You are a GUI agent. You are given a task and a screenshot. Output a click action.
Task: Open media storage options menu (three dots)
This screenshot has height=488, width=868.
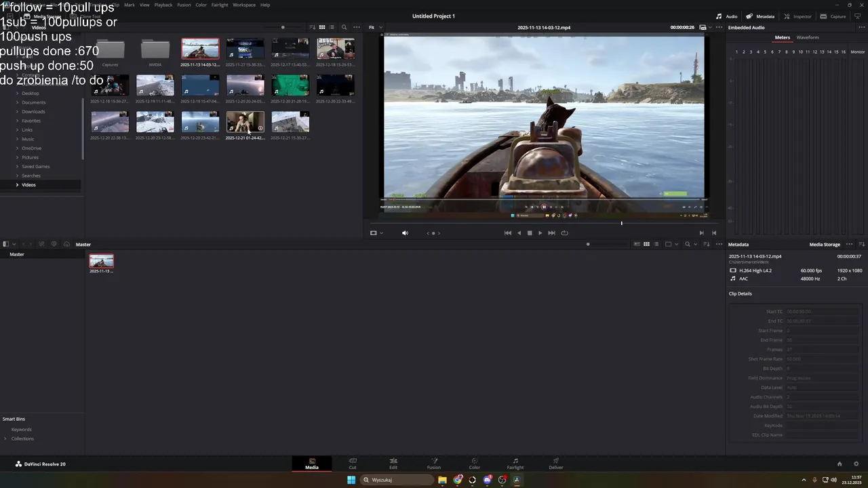coord(357,27)
